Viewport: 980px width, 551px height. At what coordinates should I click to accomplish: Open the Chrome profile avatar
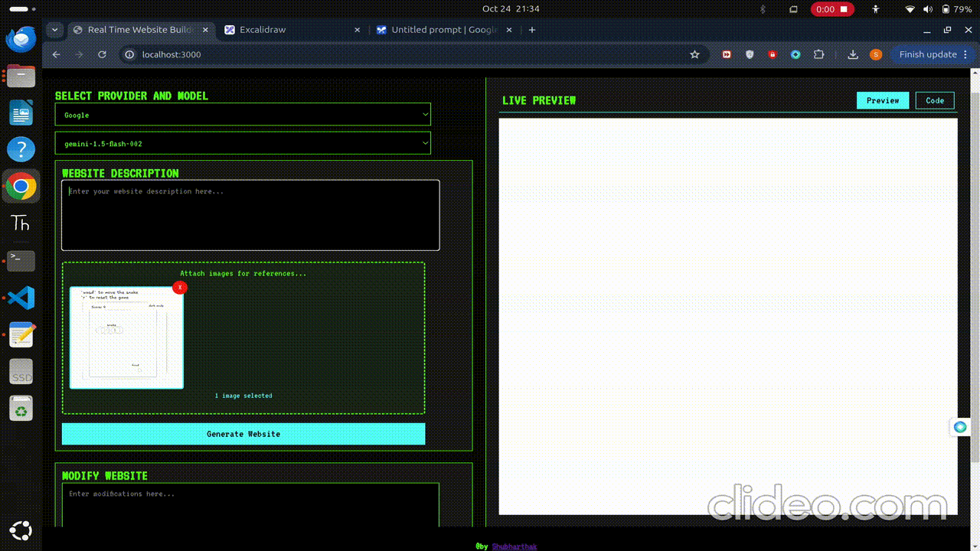click(876, 54)
